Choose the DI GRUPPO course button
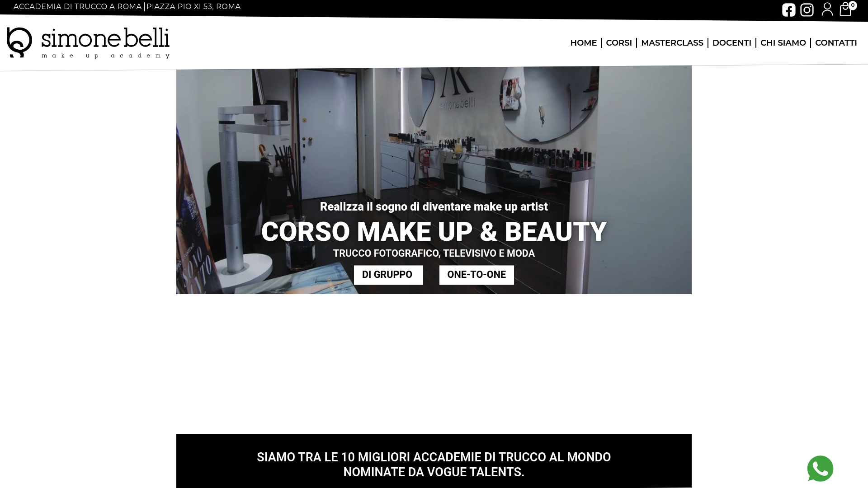Image resolution: width=868 pixels, height=488 pixels. point(388,275)
